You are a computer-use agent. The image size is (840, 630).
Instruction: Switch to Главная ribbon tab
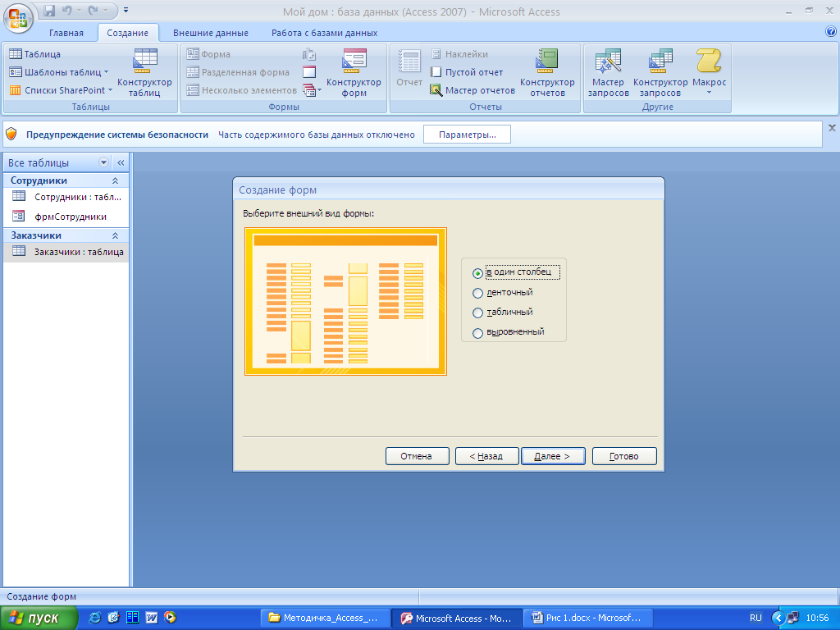(66, 33)
